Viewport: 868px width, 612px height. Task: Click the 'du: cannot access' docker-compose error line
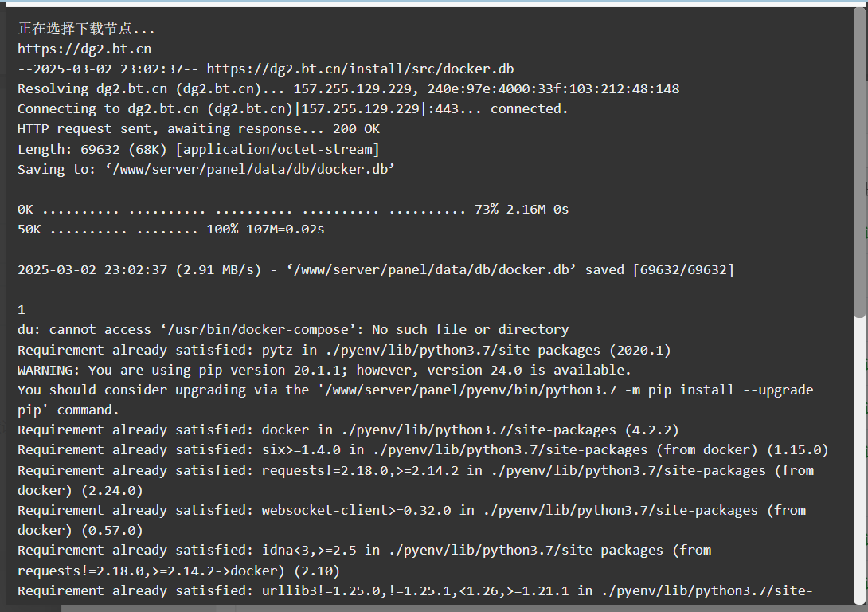[293, 329]
